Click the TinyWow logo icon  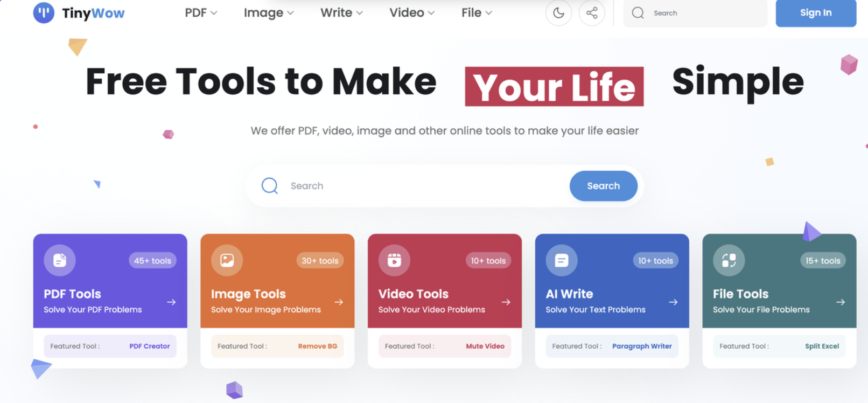tap(44, 13)
